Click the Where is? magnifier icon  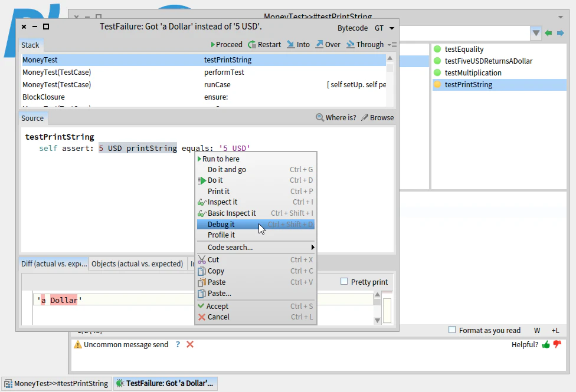(x=320, y=117)
